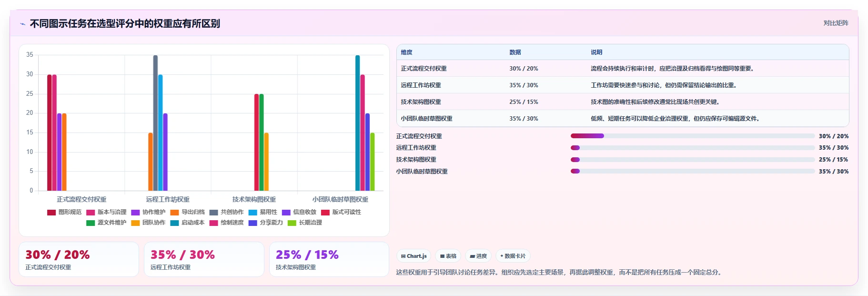Click the 对比矩阵 label in the header
This screenshot has width=868, height=296.
836,23
